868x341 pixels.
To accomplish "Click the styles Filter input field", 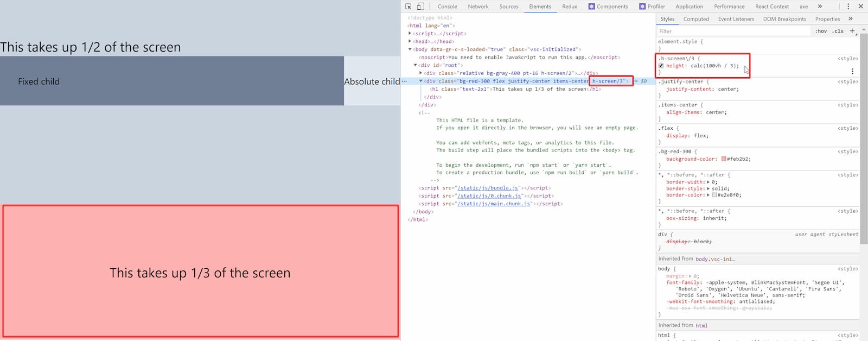I will point(732,31).
